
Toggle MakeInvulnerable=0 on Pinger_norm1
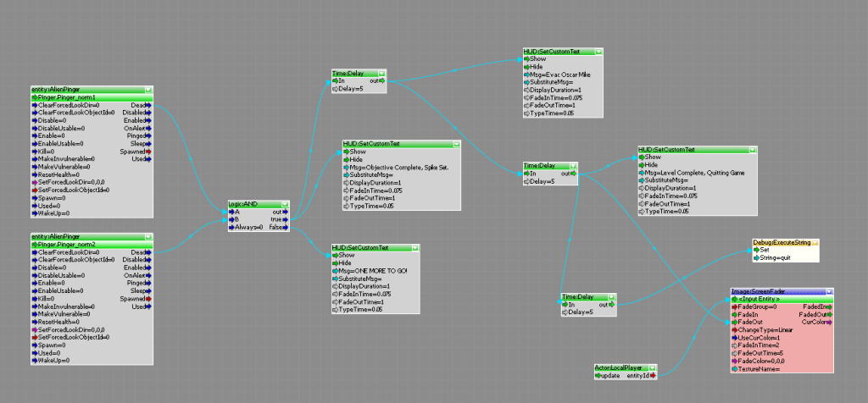[x=34, y=157]
